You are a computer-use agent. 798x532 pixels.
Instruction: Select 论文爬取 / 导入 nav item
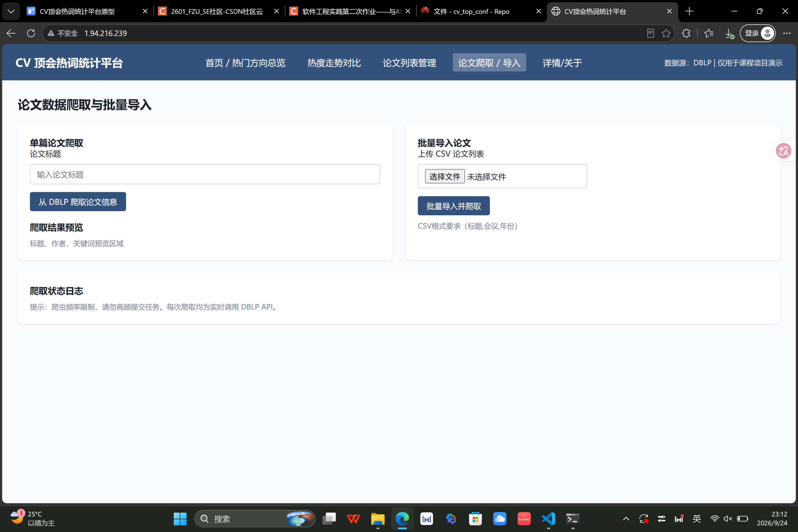489,63
